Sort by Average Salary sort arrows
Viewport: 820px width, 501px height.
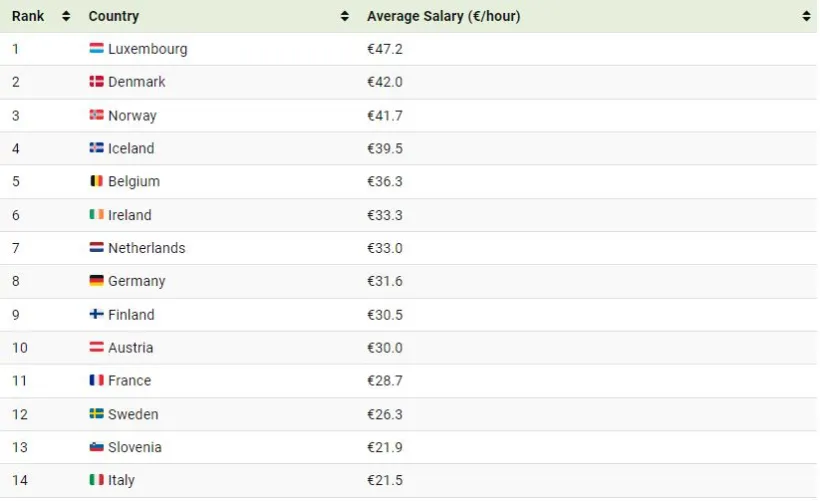click(806, 17)
